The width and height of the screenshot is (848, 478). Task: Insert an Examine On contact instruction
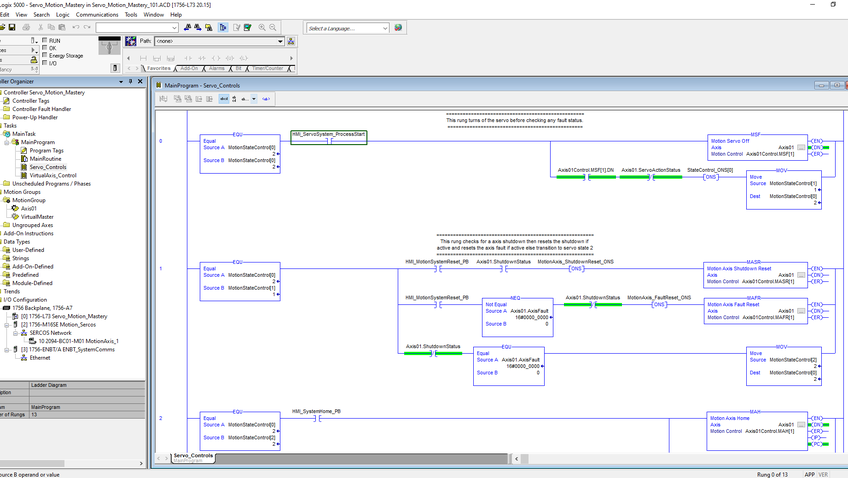click(188, 58)
